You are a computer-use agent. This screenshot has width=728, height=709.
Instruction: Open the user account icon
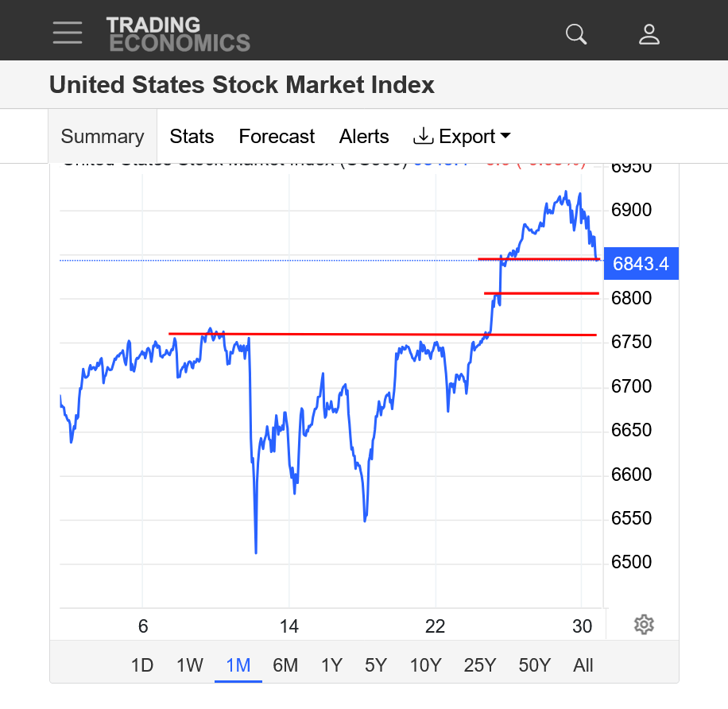[649, 34]
